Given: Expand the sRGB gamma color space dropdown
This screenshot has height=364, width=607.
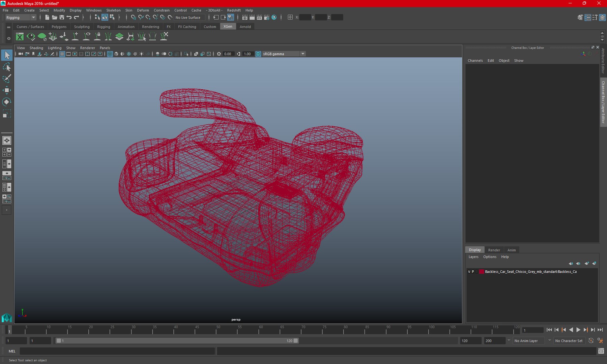Looking at the screenshot, I should (302, 54).
